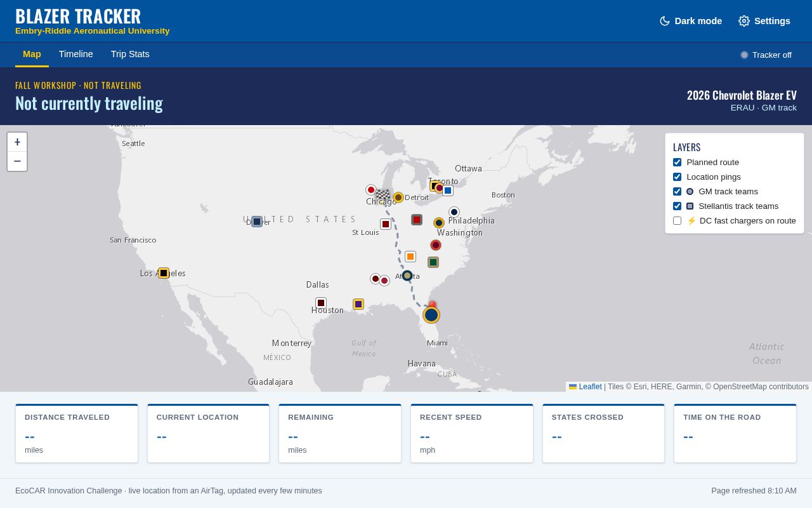Click the Remaining miles stat card
The image size is (812, 508).
(x=340, y=434)
